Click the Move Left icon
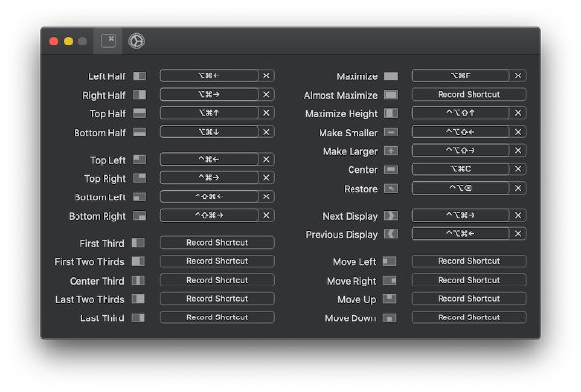The image size is (581, 392). tap(390, 261)
